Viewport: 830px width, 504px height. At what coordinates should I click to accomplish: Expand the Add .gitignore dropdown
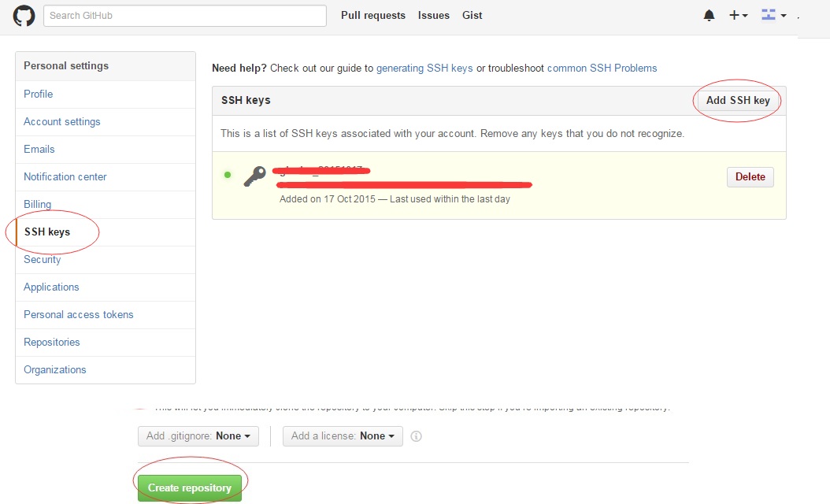click(x=198, y=436)
